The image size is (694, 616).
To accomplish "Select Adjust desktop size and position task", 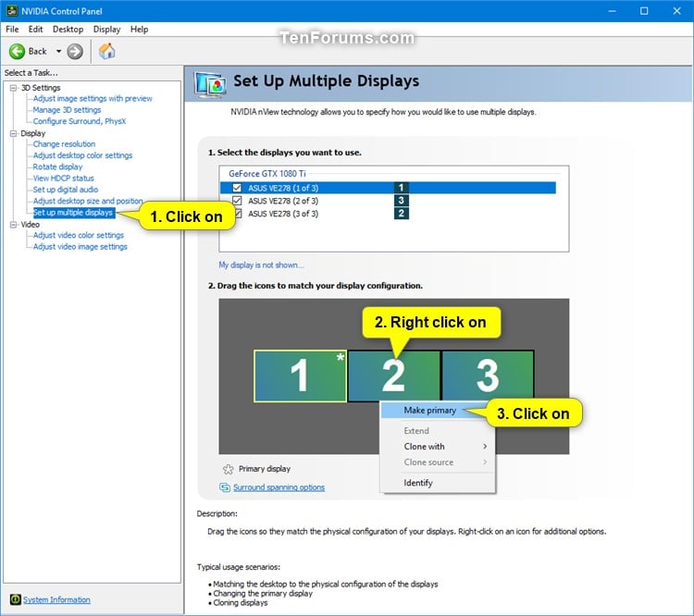I will (88, 201).
